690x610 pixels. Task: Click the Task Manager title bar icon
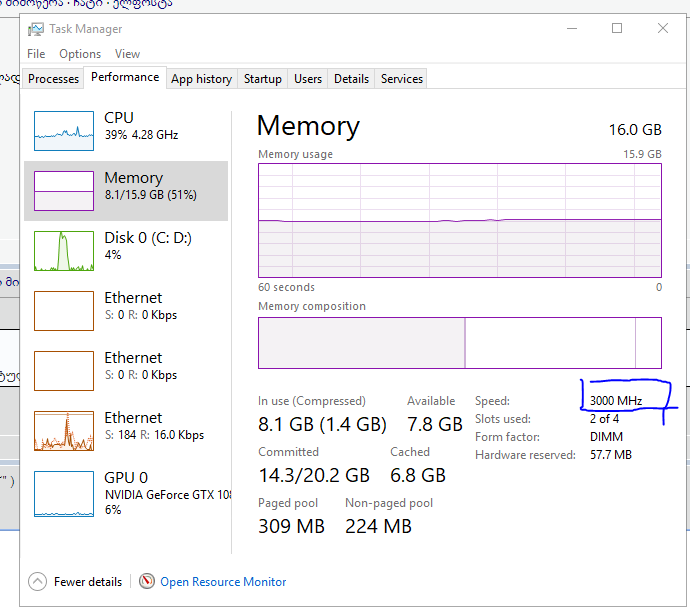click(36, 29)
